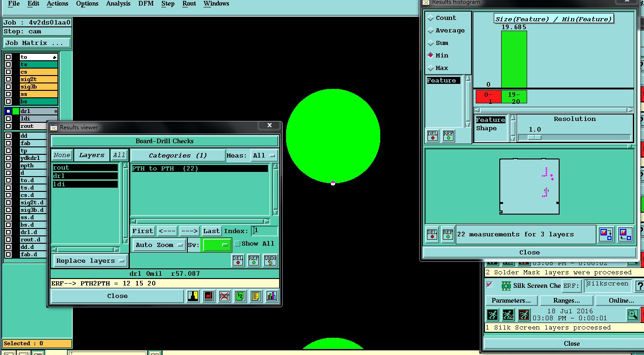Close the Results histogram via Close button
Image resolution: width=644 pixels, height=355 pixels.
[x=529, y=253]
